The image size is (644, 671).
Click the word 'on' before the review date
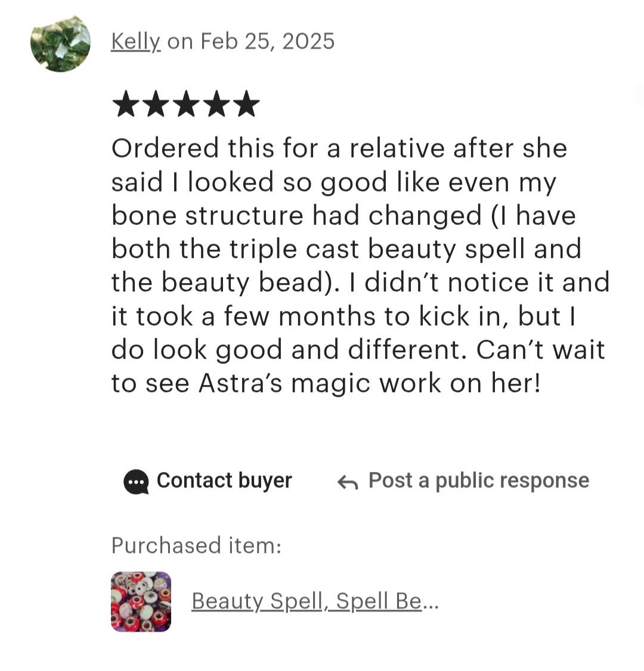coord(180,42)
